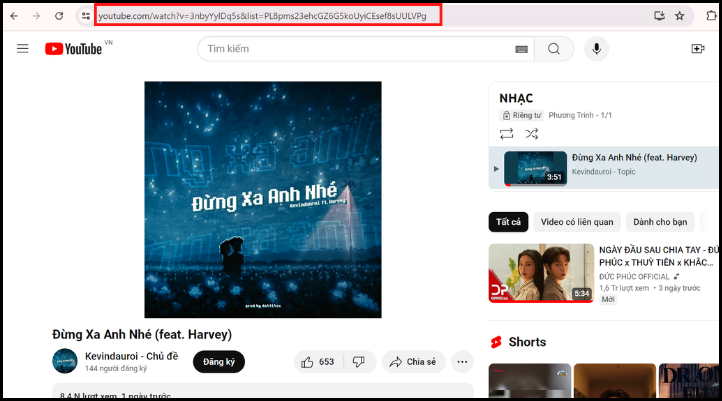Click the browser forward arrow
Image resolution: width=722 pixels, height=401 pixels.
pos(36,16)
